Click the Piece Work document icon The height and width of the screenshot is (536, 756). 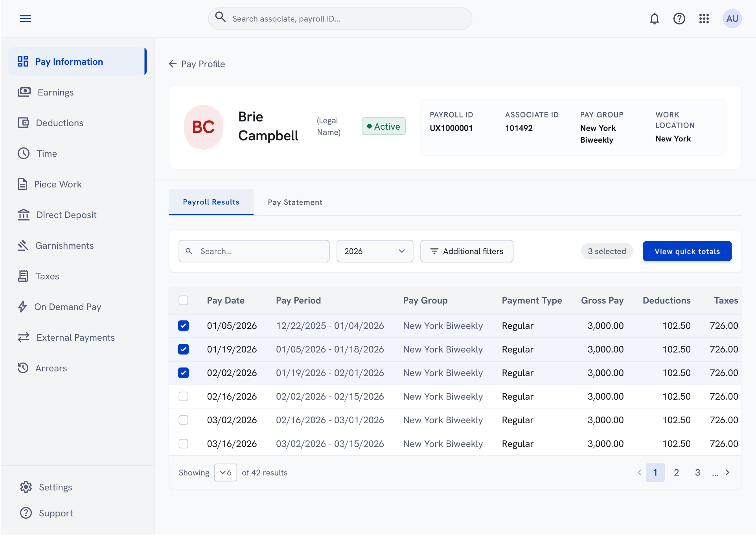point(22,184)
